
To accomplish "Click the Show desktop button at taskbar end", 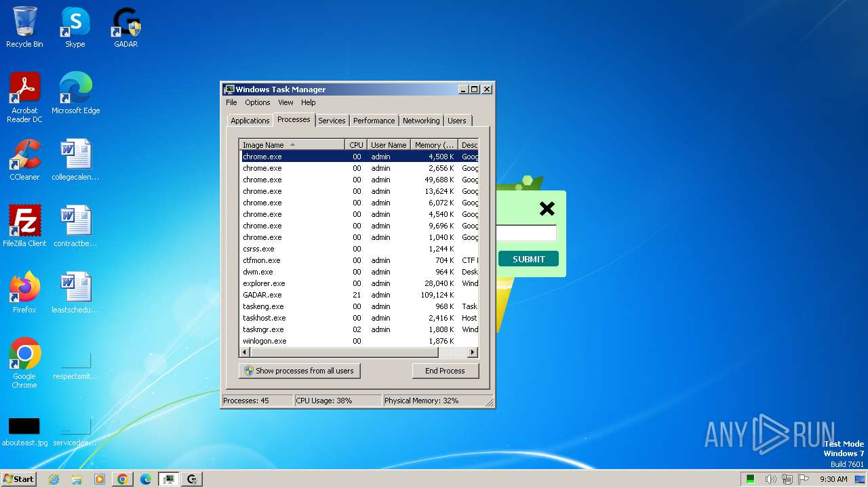I will pos(861,479).
